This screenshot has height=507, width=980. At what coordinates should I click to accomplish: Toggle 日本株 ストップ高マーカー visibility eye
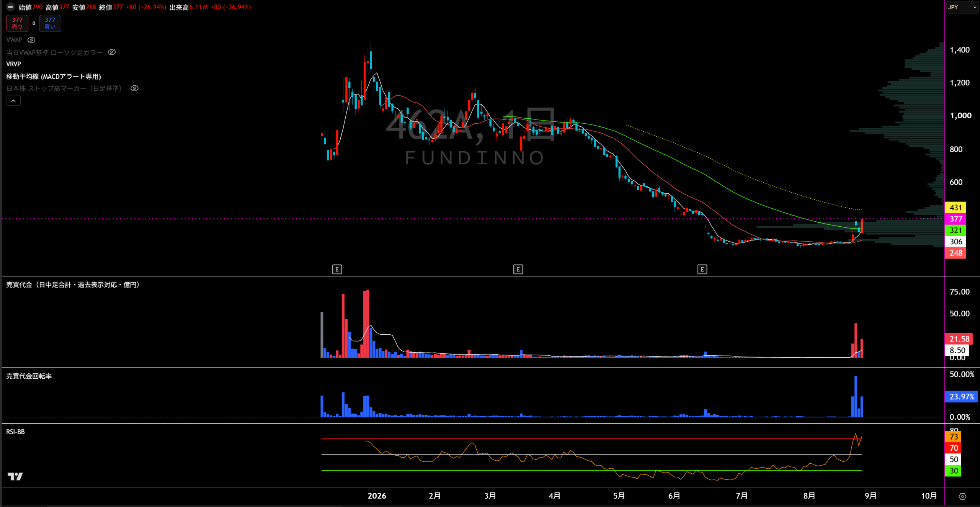[x=134, y=88]
